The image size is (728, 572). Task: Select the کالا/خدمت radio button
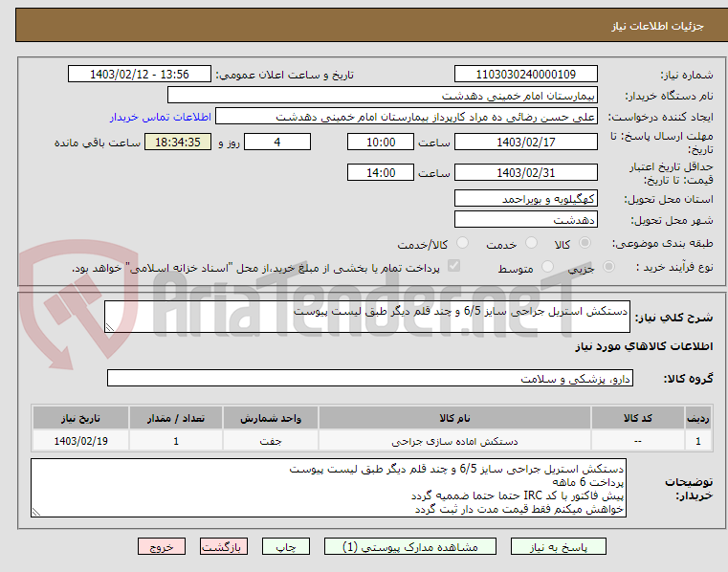tap(462, 243)
